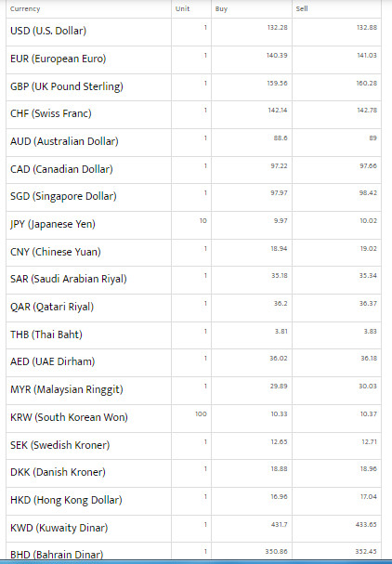Select SGD (Singapore Dollar) row
392x564 pixels.
193,198
